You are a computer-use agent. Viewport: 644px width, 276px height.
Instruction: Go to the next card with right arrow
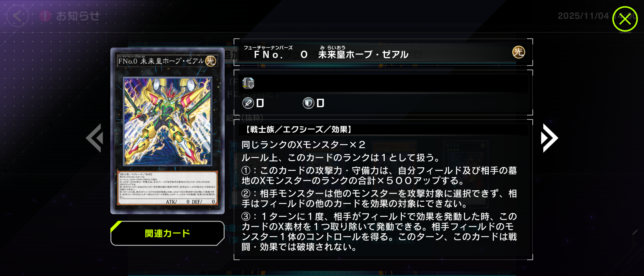[549, 138]
